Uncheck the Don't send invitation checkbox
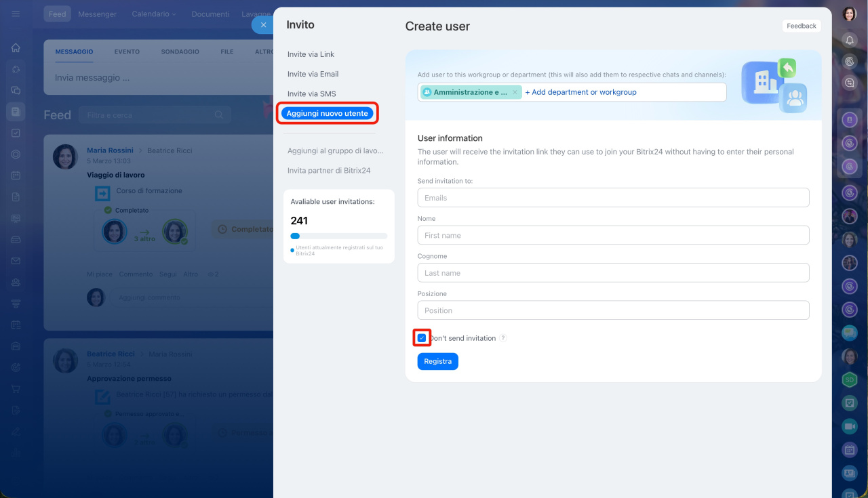Image resolution: width=868 pixels, height=498 pixels. click(x=422, y=338)
